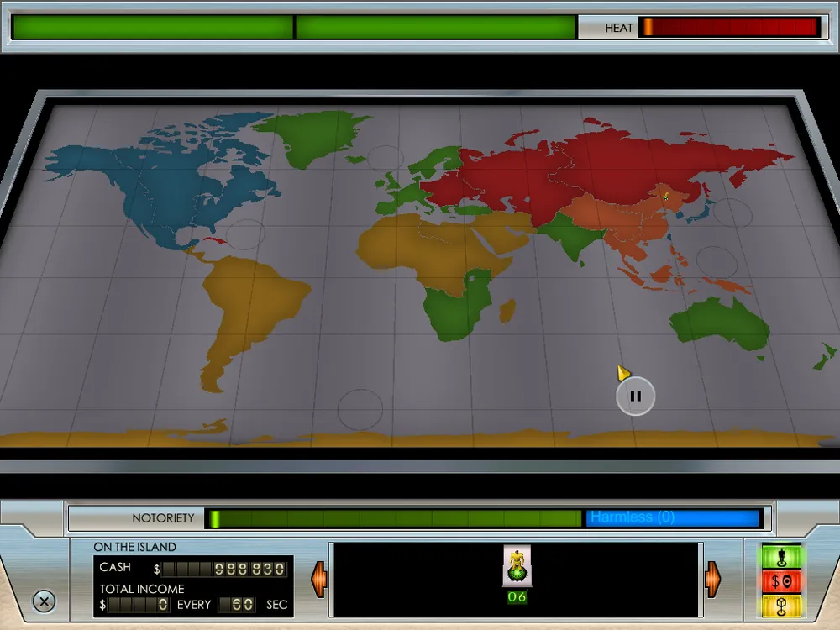Click the right green bar at top
The image size is (840, 630).
[x=435, y=28]
